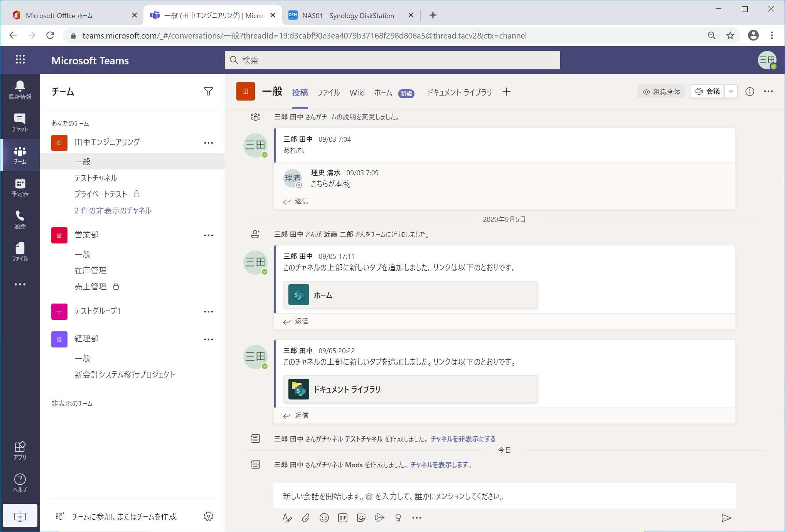Image resolution: width=785 pixels, height=532 pixels.
Task: Switch to the ドキュメント ライブラリ tab
Action: point(459,92)
